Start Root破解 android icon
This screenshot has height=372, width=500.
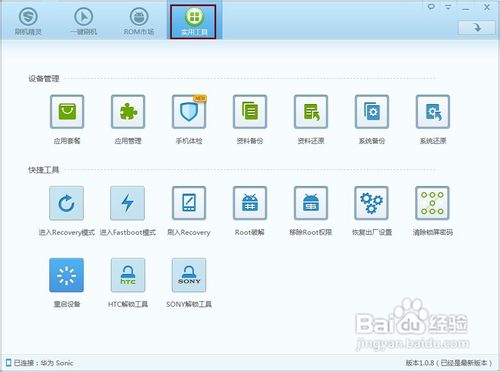click(x=250, y=203)
